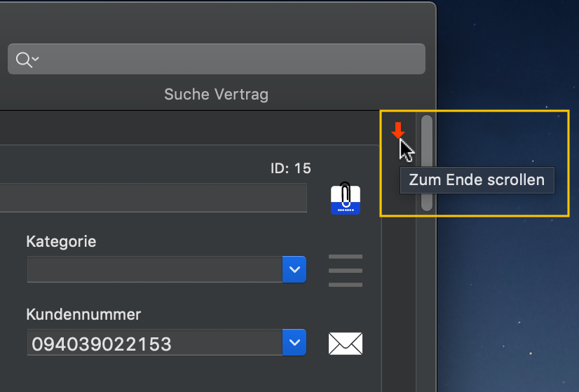Click into the empty Kategorie combo field
The width and height of the screenshot is (579, 392).
[155, 269]
